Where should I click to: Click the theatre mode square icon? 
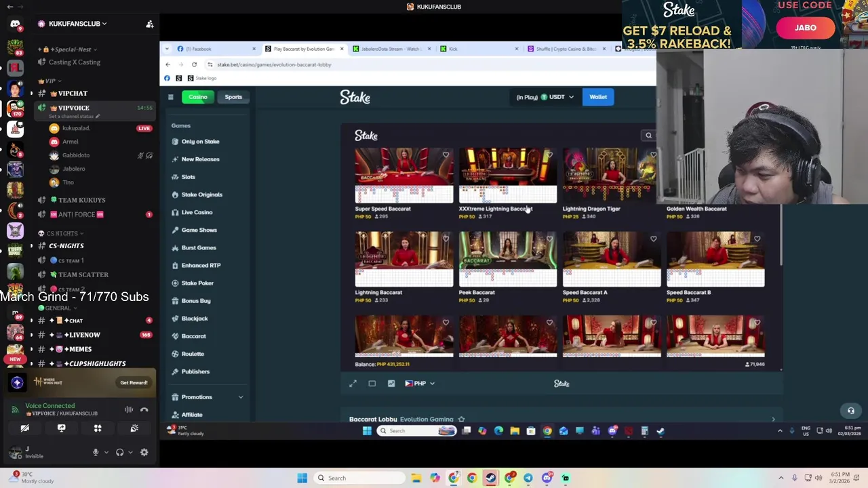click(x=372, y=384)
